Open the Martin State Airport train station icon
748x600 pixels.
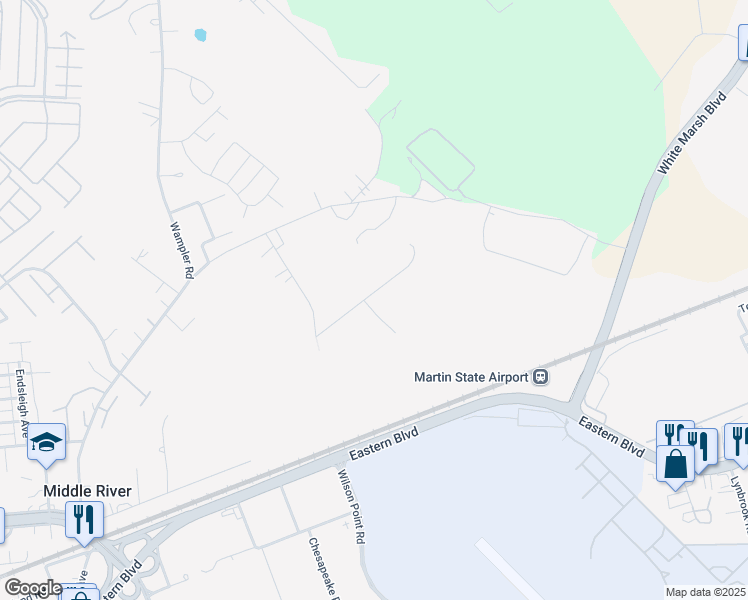click(540, 377)
